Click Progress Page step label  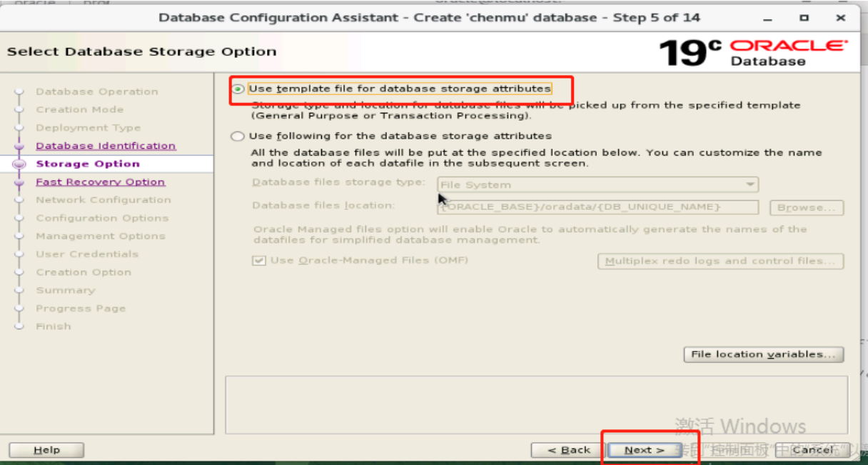pyautogui.click(x=81, y=309)
